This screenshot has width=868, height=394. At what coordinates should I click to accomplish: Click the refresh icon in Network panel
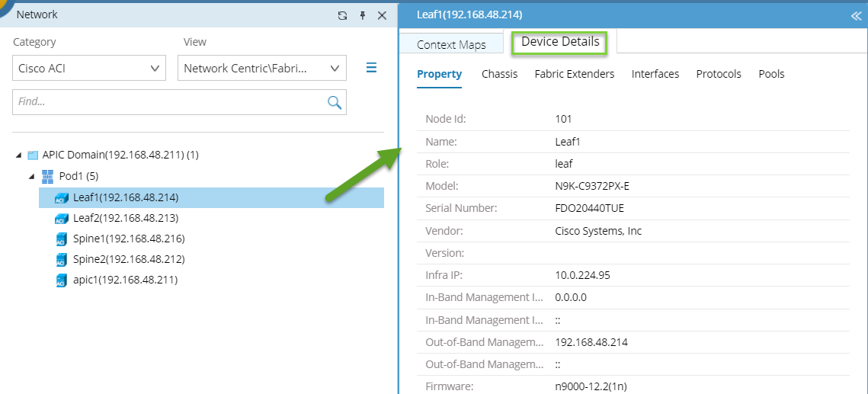pyautogui.click(x=343, y=15)
